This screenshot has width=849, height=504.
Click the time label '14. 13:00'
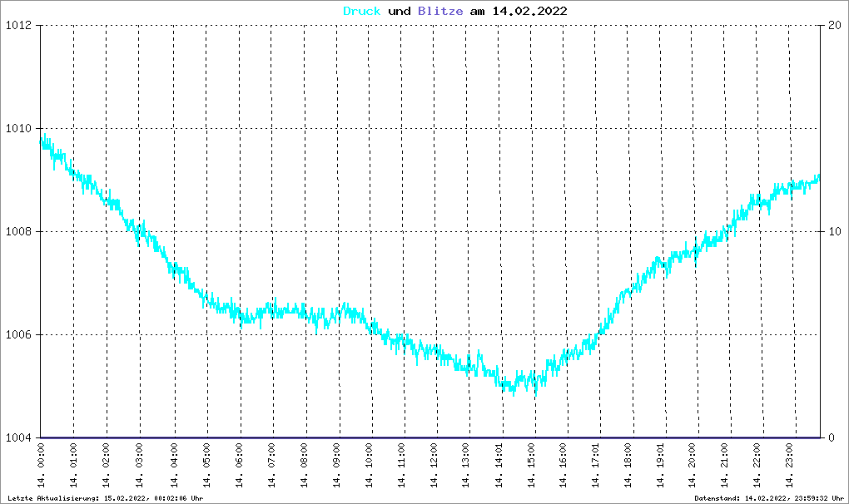pos(466,466)
